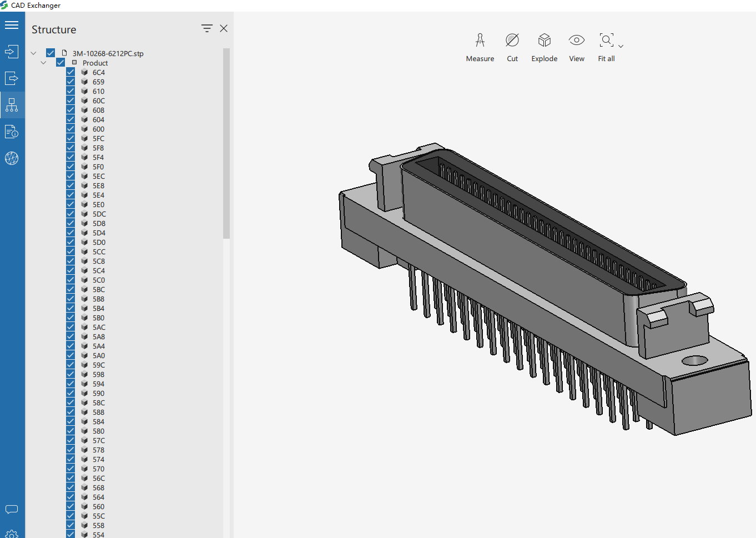
Task: Uncheck the Product checkbox
Action: (x=61, y=63)
